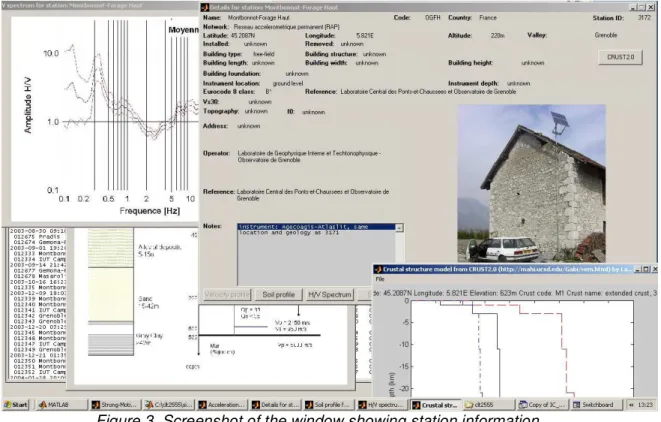Viewport: 661px width, 422px height.
Task: Click the Moyenn title on H/V plot
Action: click(183, 30)
